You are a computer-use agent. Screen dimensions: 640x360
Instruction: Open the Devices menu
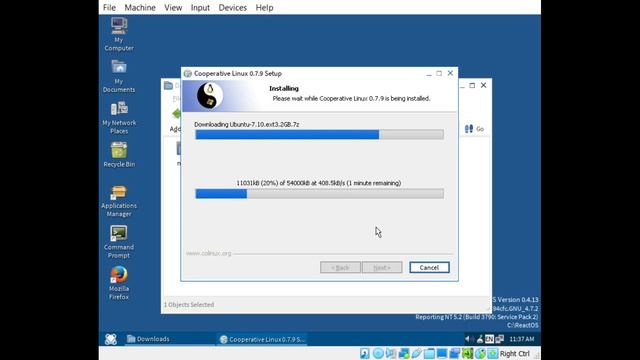pos(233,8)
